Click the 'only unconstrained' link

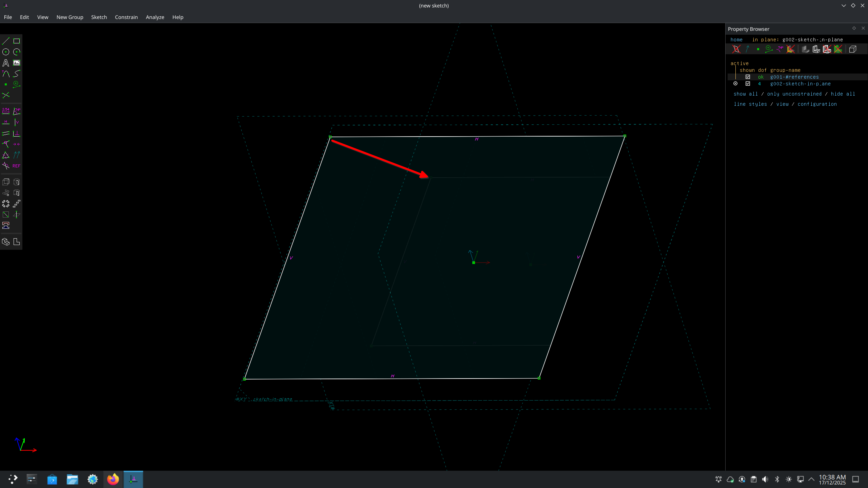tap(794, 94)
